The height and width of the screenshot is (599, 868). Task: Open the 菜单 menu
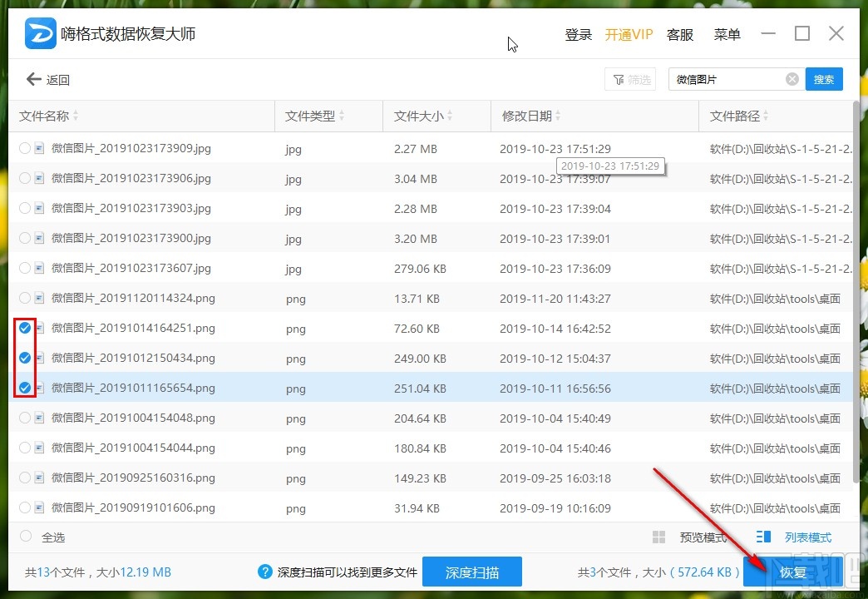tap(727, 34)
